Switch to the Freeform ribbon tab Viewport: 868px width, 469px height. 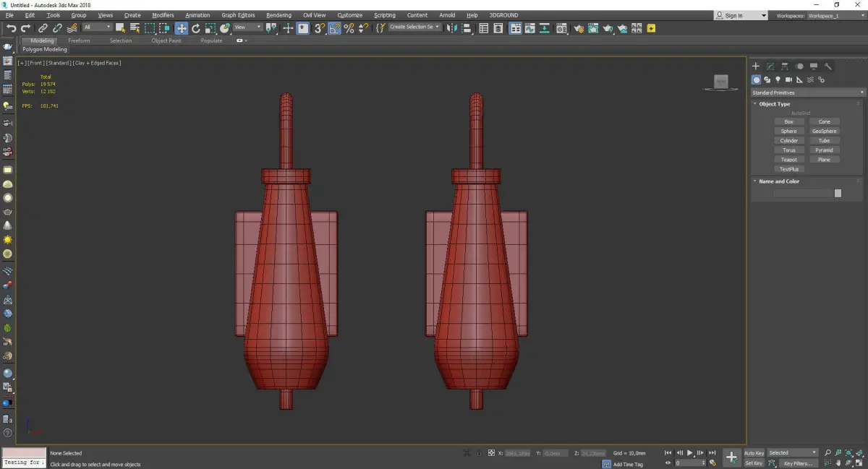tap(79, 40)
